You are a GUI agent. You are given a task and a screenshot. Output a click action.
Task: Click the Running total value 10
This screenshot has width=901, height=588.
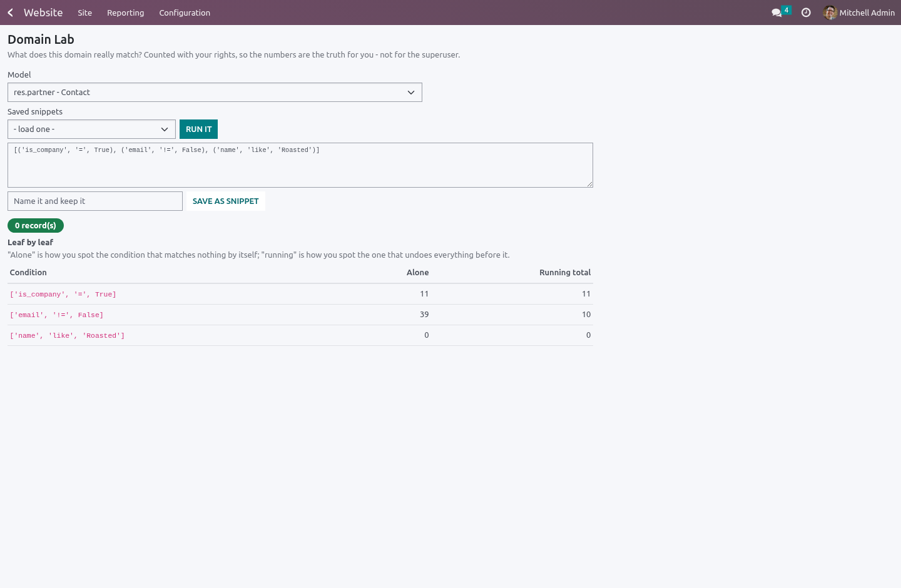pyautogui.click(x=586, y=315)
